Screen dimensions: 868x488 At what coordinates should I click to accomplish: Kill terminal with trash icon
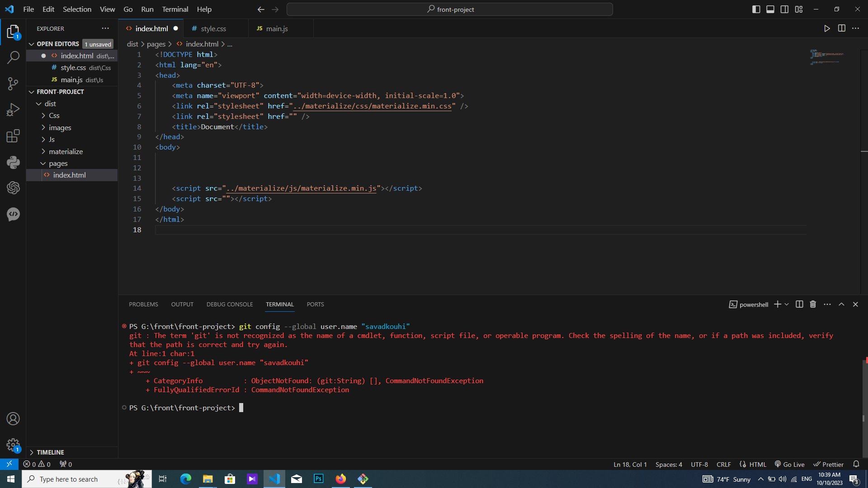tap(813, 305)
